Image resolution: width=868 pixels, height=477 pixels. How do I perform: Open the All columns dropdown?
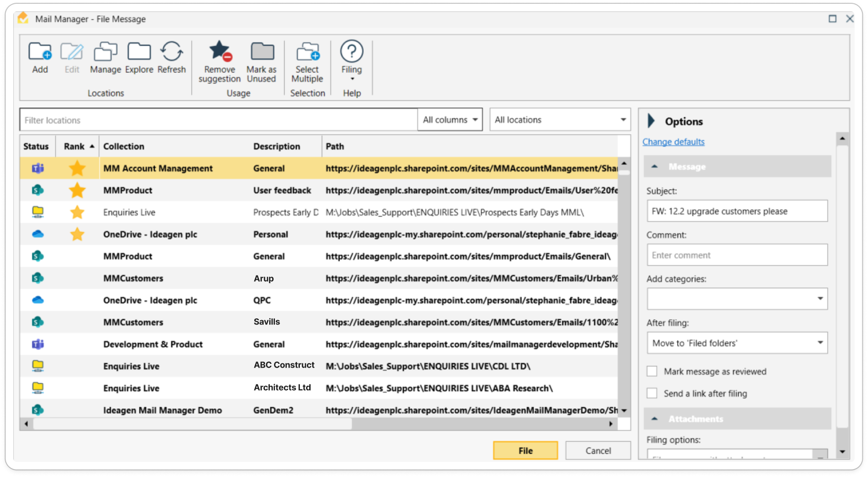pos(450,120)
